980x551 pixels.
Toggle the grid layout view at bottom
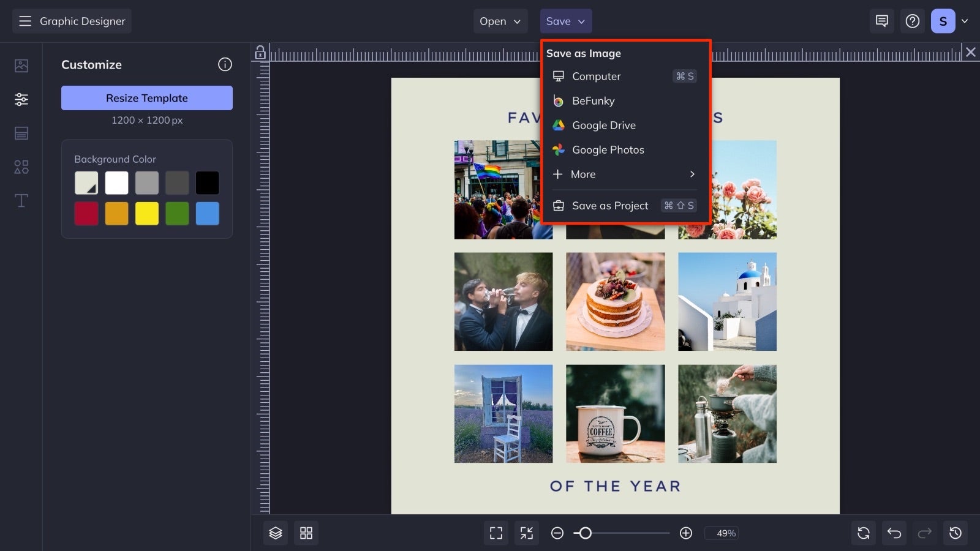307,533
